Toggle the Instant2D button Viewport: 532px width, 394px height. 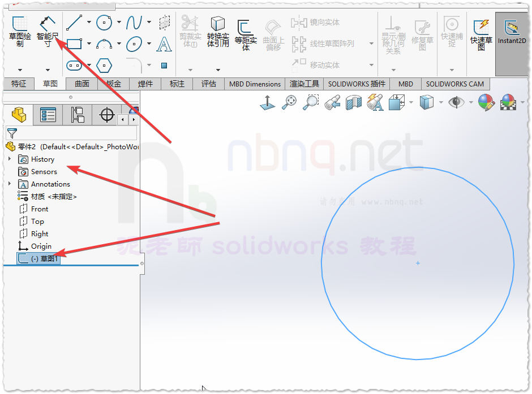tap(512, 44)
